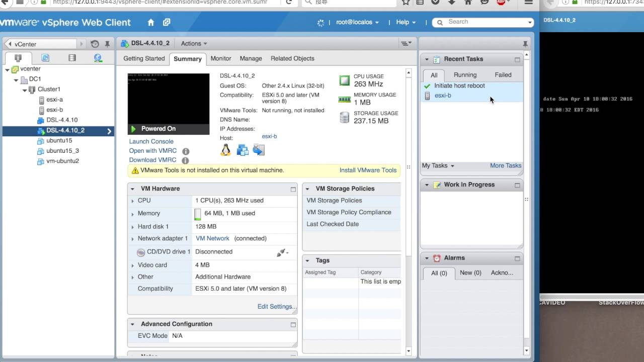Screen dimensions: 644x362
Task: Click info icon beside Open with VMRC
Action: 186,151
